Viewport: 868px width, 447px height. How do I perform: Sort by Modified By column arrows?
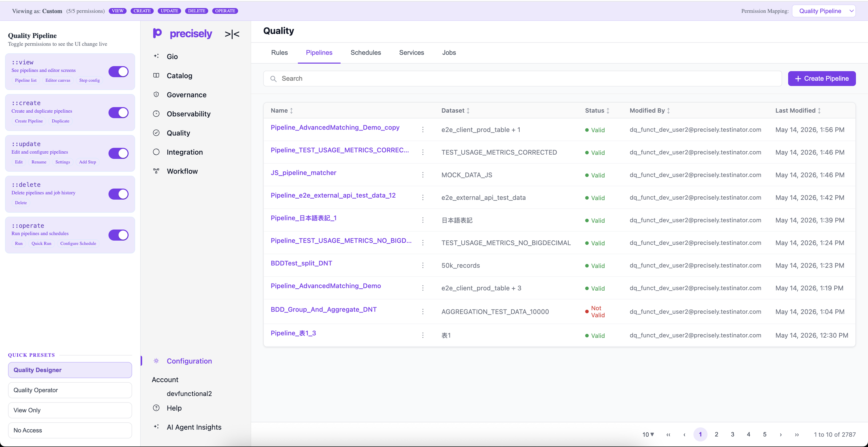click(669, 111)
